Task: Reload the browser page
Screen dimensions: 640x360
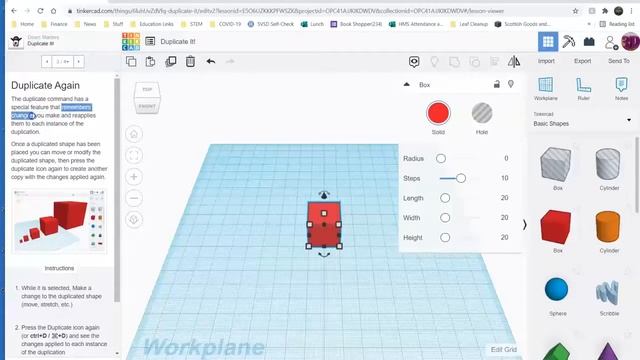Action: (40, 11)
